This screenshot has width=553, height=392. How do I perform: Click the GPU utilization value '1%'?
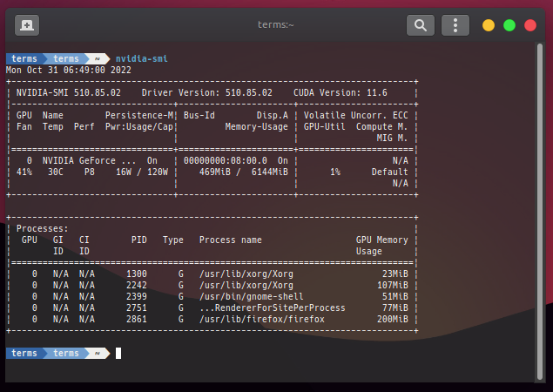point(335,172)
